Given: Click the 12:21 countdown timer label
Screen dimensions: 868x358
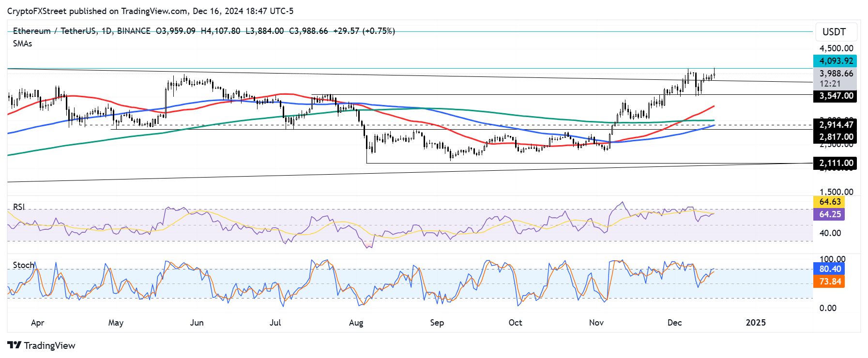Looking at the screenshot, I should click(x=830, y=84).
